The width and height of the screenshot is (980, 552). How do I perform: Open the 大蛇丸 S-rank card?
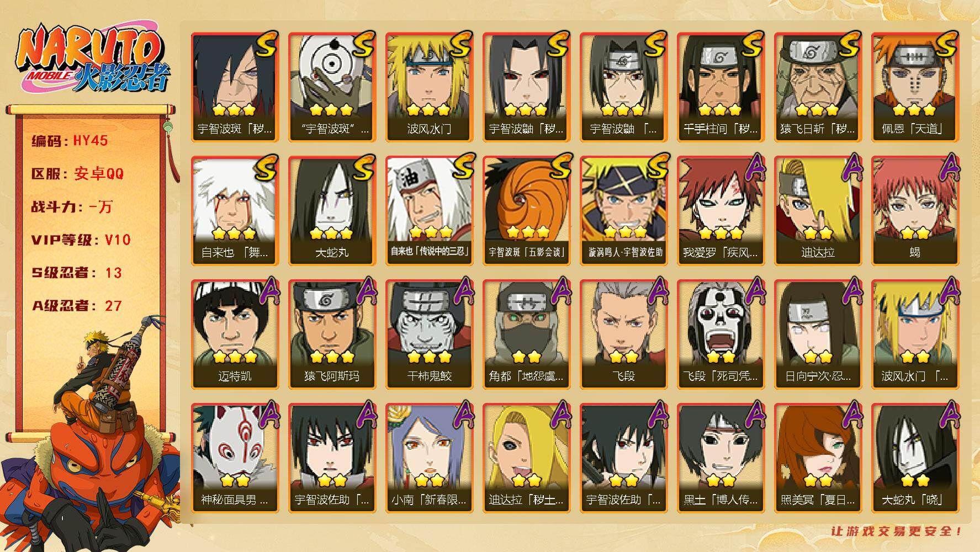(332, 211)
